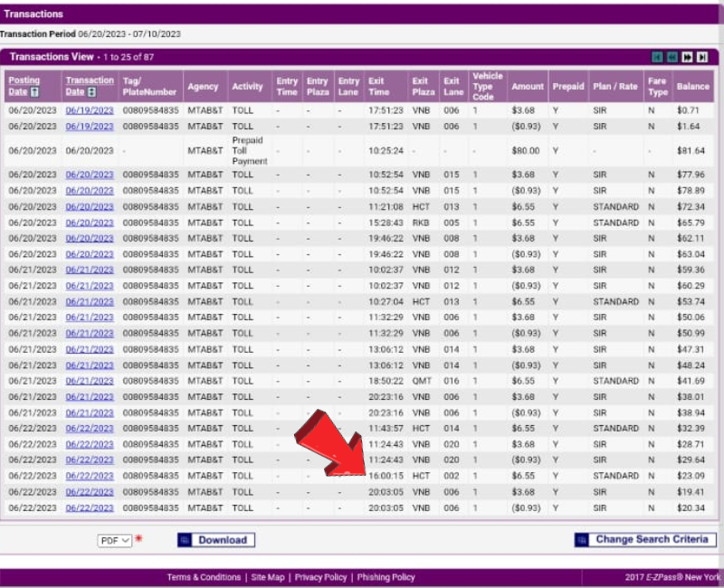This screenshot has width=724, height=588.
Task: Go to the previous page of transactions
Action: (x=672, y=57)
